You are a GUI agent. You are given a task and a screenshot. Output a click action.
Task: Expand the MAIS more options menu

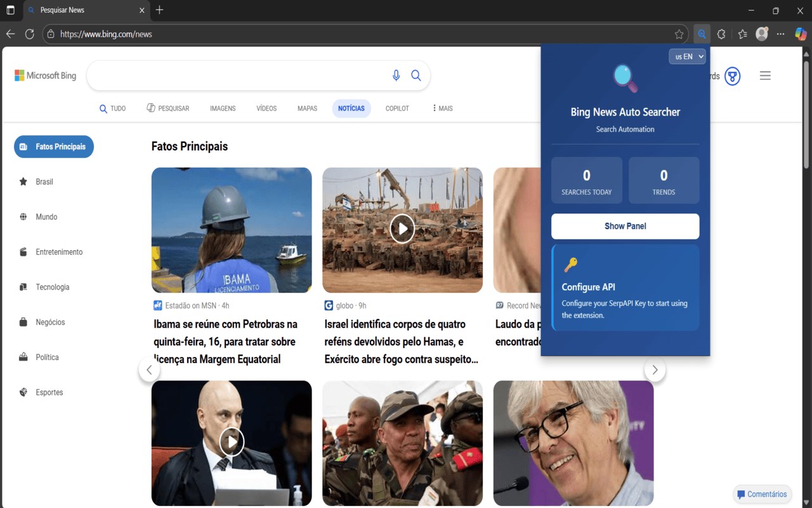(x=442, y=109)
